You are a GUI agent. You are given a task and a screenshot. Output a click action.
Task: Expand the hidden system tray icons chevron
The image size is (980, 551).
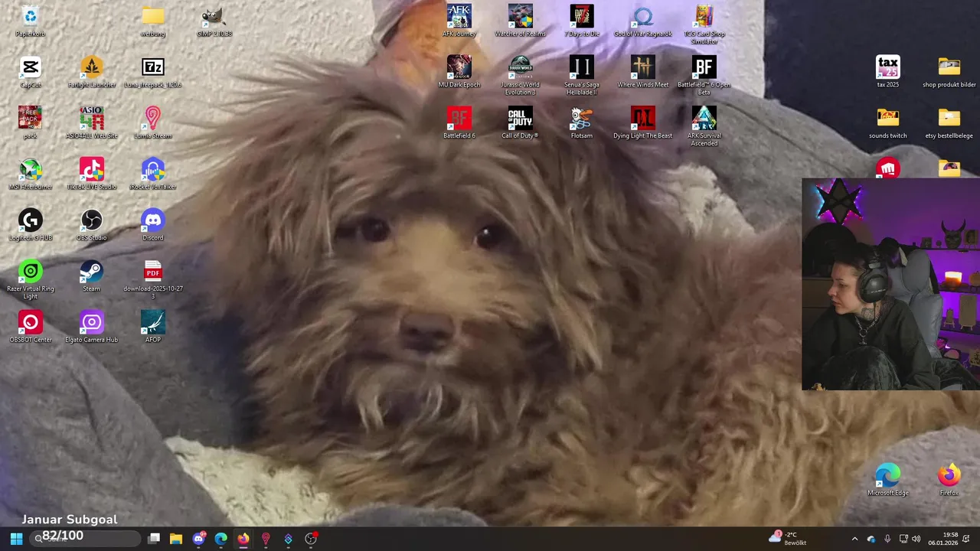[x=855, y=539]
